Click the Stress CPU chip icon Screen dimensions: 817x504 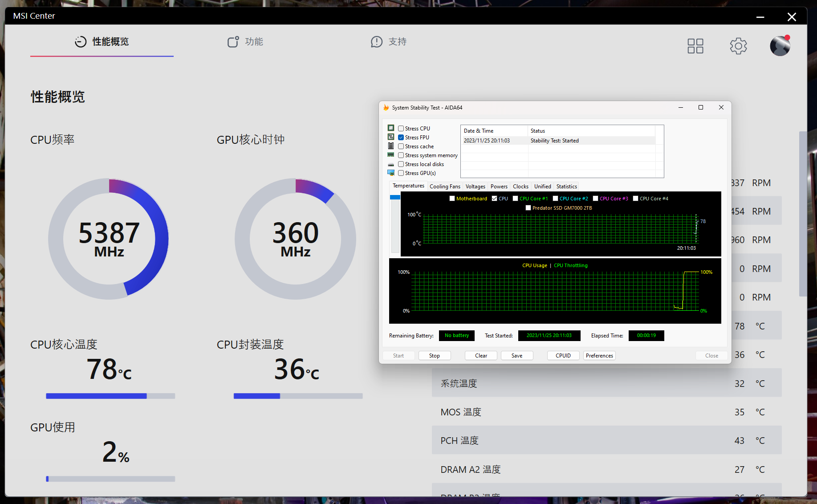(x=391, y=128)
